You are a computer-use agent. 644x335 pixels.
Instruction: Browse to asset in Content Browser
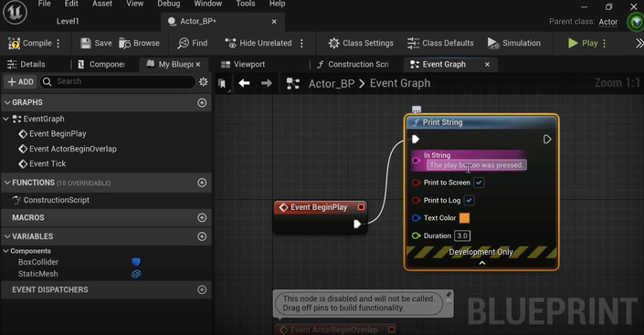[139, 43]
